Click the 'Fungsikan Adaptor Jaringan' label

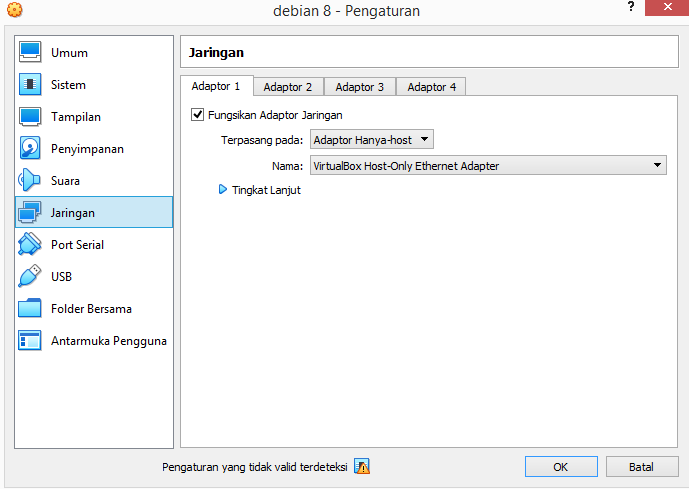pyautogui.click(x=275, y=115)
